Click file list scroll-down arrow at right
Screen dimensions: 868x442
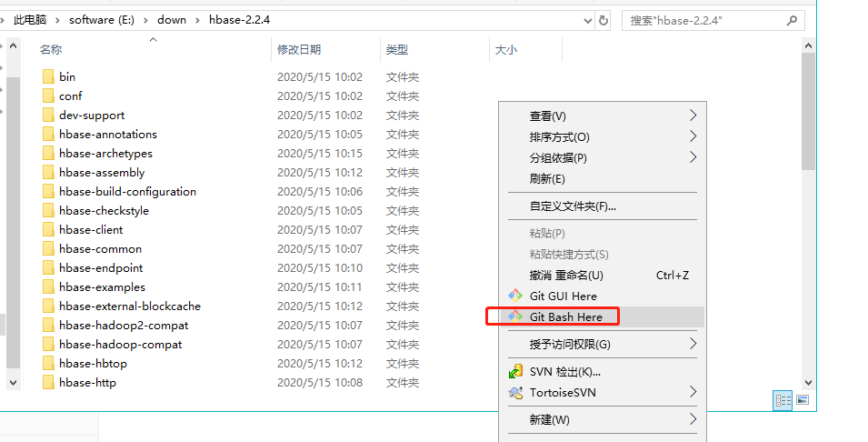(x=808, y=383)
